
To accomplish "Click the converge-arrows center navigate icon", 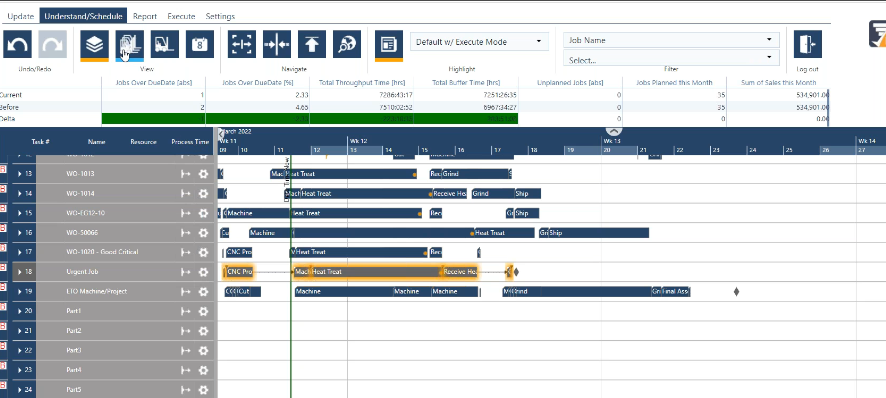I will point(277,44).
